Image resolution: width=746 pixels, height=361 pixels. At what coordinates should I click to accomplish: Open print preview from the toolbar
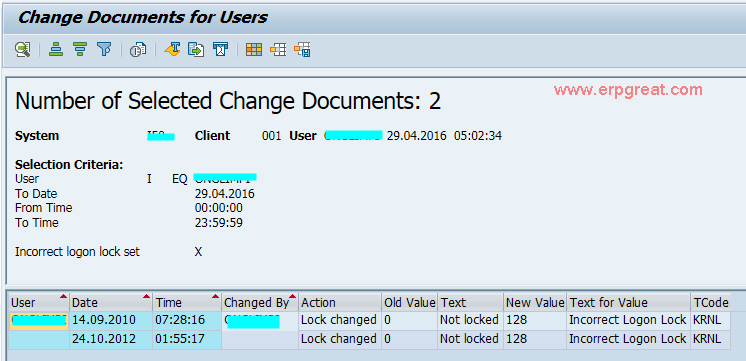coord(138,49)
